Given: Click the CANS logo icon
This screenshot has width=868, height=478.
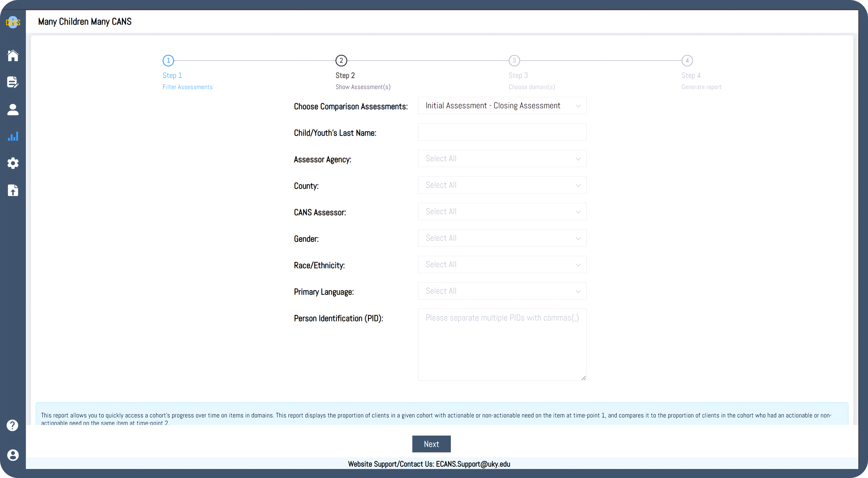Looking at the screenshot, I should coord(13,22).
